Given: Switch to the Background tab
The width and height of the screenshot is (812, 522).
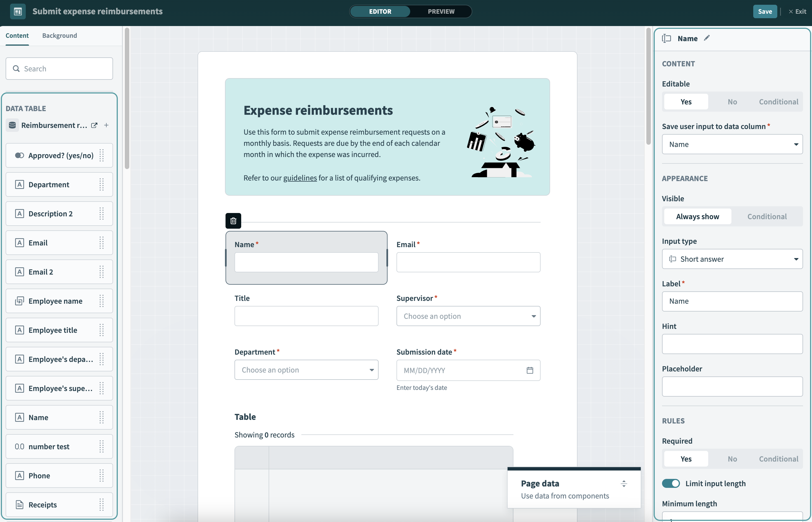Looking at the screenshot, I should click(x=60, y=36).
